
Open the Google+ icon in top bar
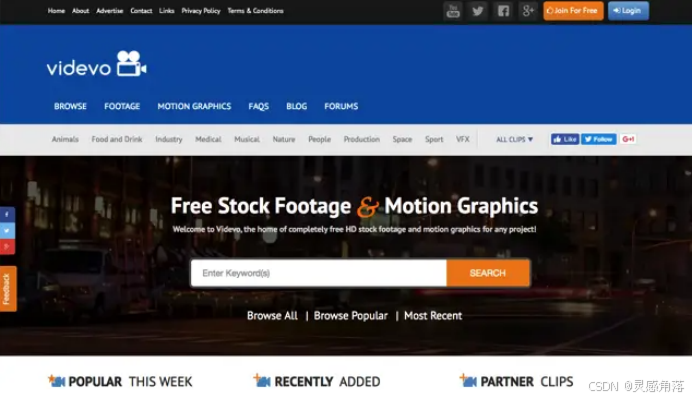tap(528, 11)
